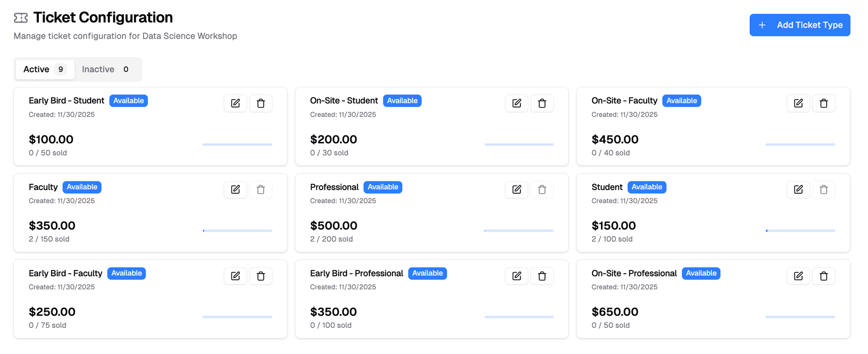The width and height of the screenshot is (868, 354).
Task: Select the edit icon for the Professional ticket
Action: (516, 189)
